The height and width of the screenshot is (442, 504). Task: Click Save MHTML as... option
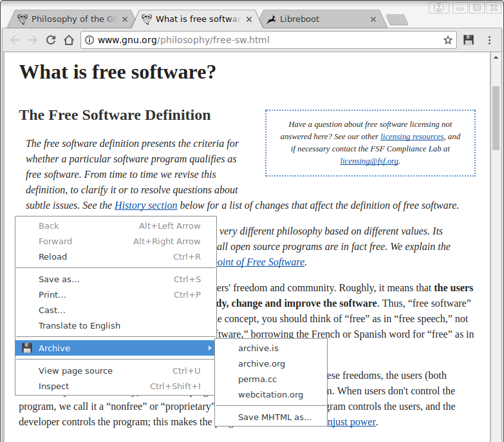coord(271,417)
